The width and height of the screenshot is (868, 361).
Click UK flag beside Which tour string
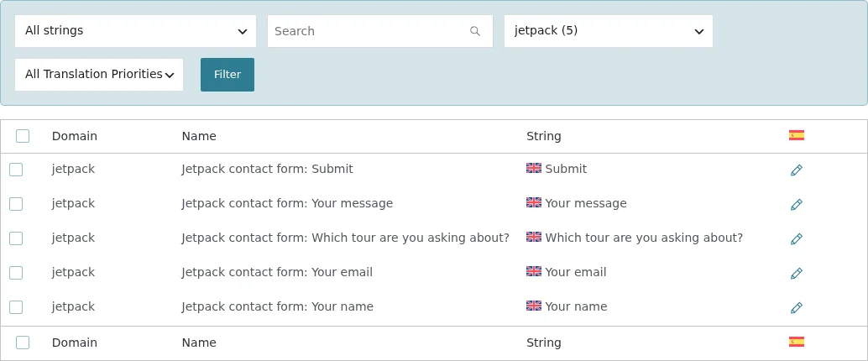coord(534,237)
